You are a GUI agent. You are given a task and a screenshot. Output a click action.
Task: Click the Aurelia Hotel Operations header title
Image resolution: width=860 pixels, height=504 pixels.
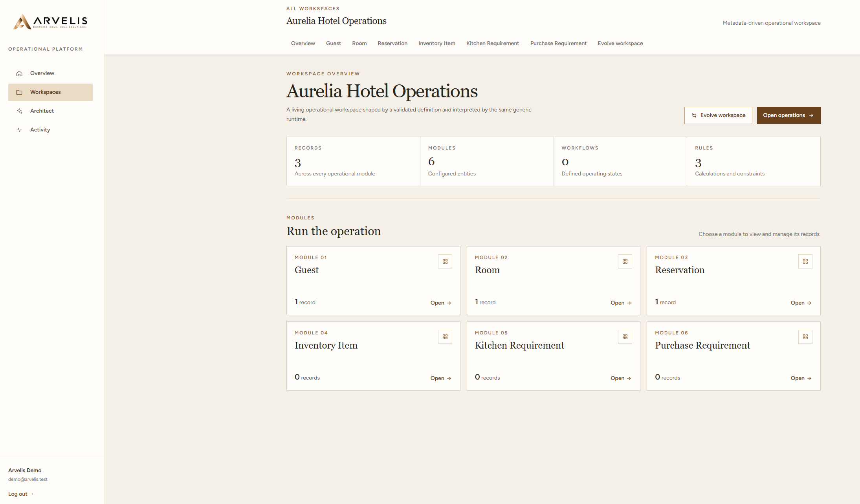point(336,21)
